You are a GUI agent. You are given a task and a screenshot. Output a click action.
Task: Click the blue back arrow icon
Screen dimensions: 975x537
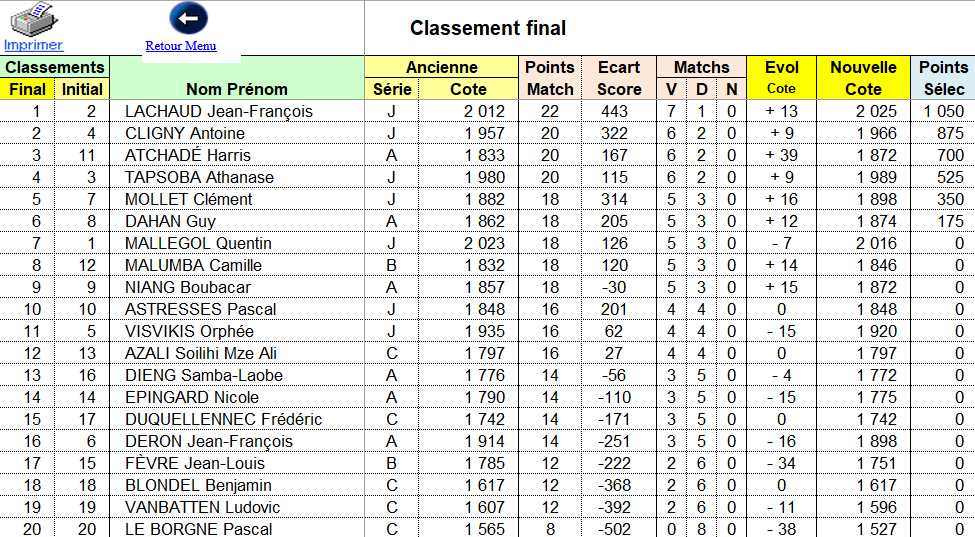[x=187, y=18]
